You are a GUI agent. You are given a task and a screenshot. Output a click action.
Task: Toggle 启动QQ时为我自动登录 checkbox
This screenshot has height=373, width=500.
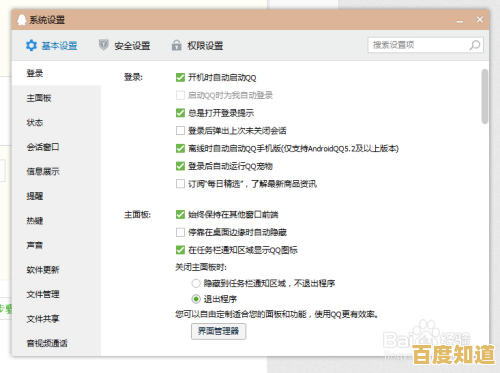tap(180, 95)
